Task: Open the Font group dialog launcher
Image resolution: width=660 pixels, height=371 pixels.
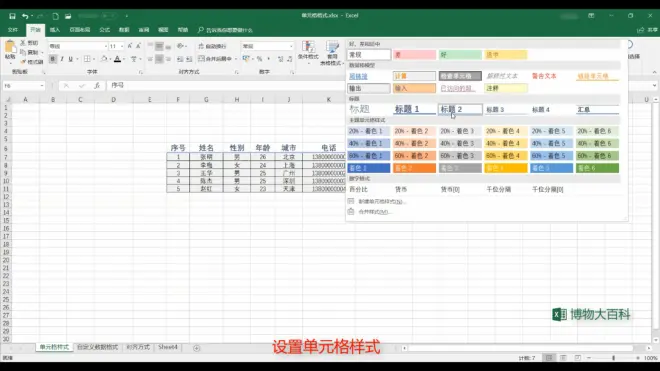Action: tap(141, 72)
